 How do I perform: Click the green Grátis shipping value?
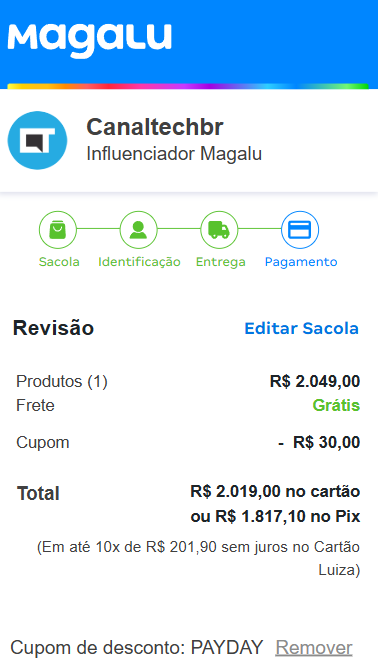tap(336, 405)
